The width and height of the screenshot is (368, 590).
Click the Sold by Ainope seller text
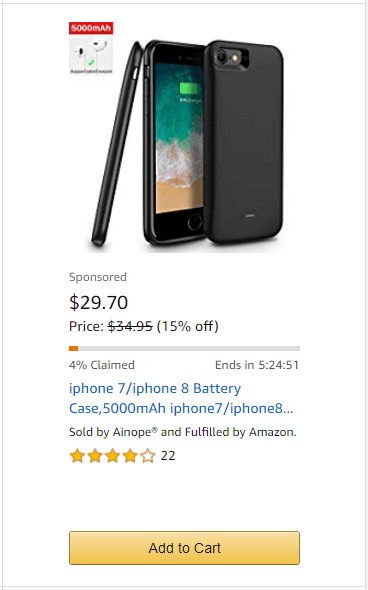click(182, 432)
